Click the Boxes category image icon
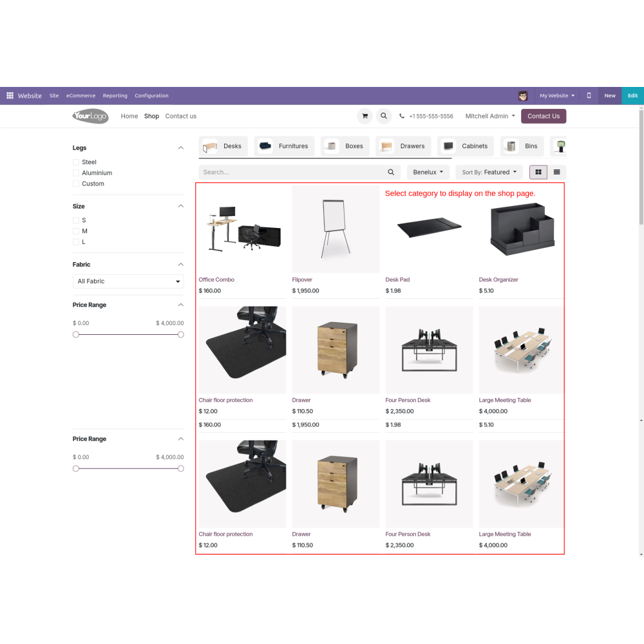Viewport: 644px width, 644px height. pyautogui.click(x=332, y=146)
